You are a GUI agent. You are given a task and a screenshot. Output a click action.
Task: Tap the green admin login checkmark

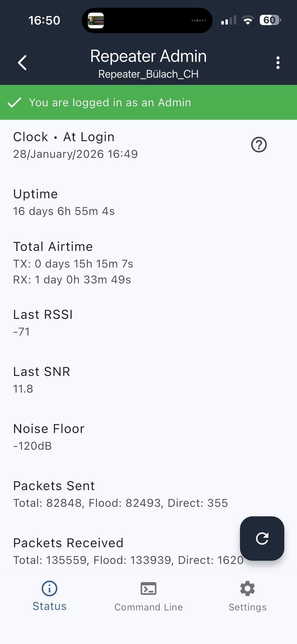[15, 103]
